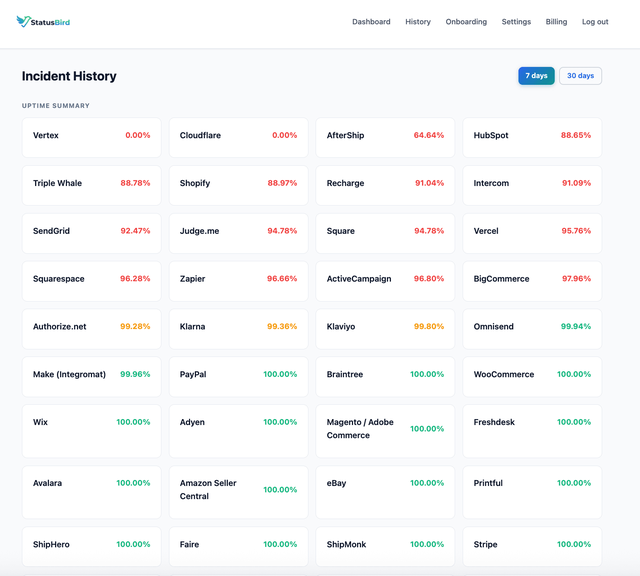This screenshot has height=576, width=640.
Task: Click AfterShip's 64.64% uptime value
Action: [429, 135]
